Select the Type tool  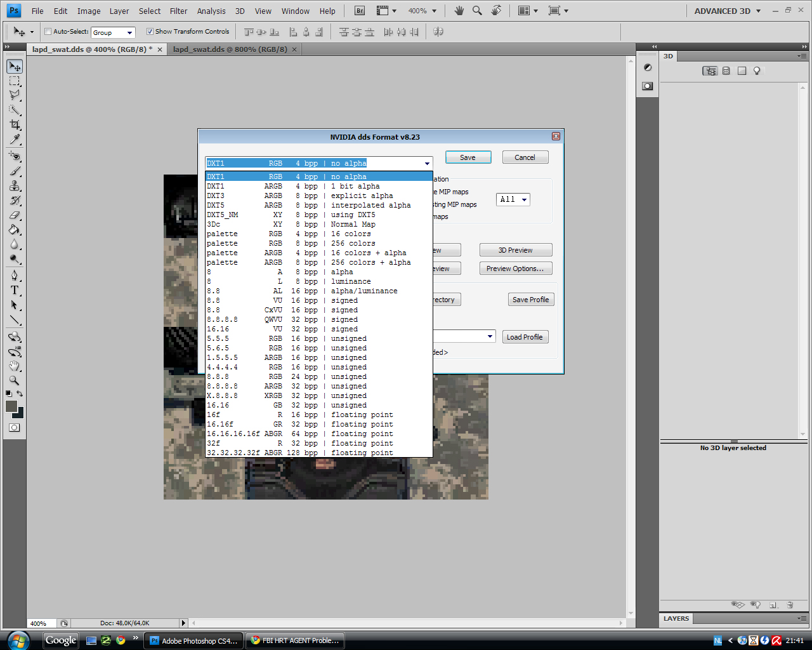click(15, 290)
